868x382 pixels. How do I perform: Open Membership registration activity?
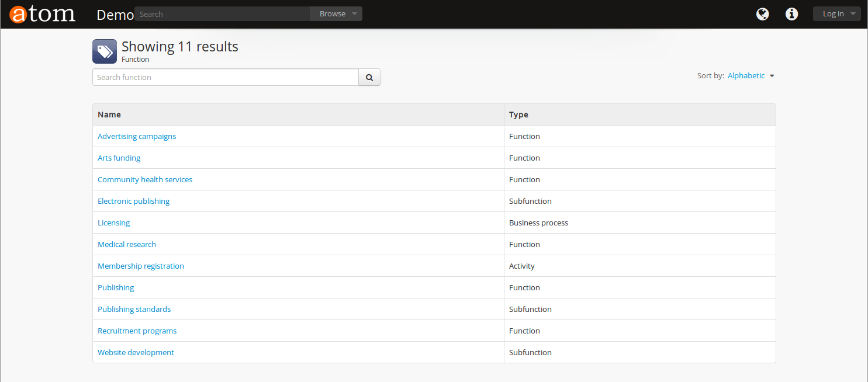click(x=141, y=266)
